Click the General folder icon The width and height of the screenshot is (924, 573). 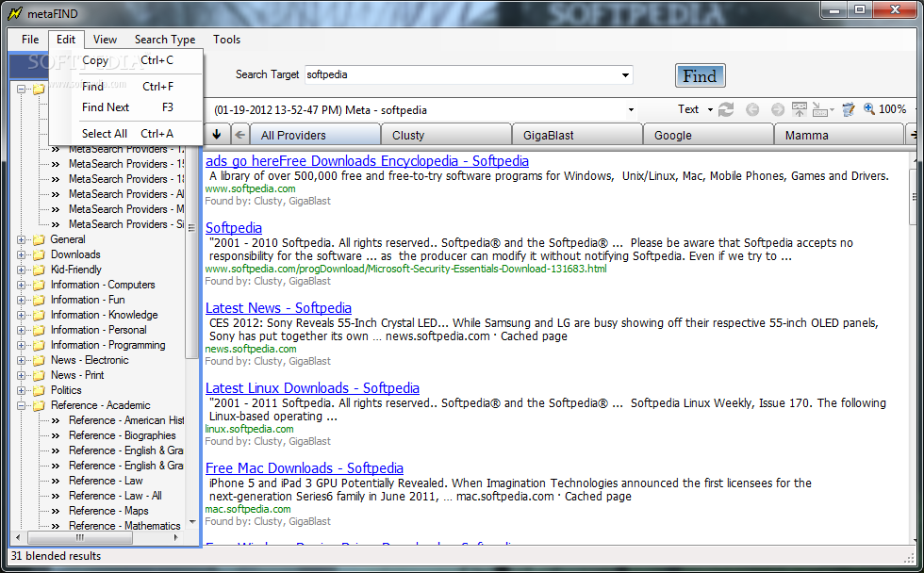[x=39, y=239]
